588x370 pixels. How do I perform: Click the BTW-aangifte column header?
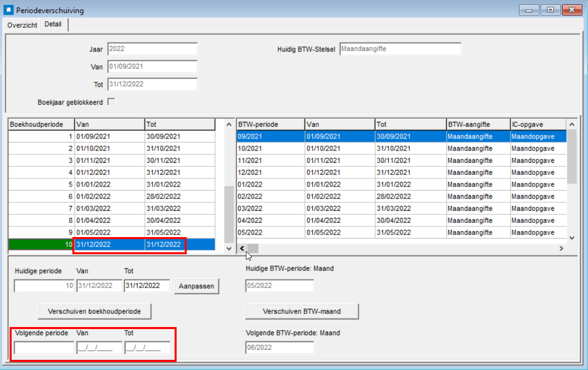[x=477, y=124]
